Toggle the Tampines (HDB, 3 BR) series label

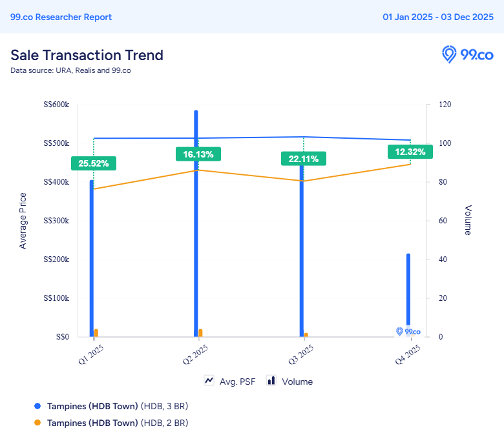(117, 406)
